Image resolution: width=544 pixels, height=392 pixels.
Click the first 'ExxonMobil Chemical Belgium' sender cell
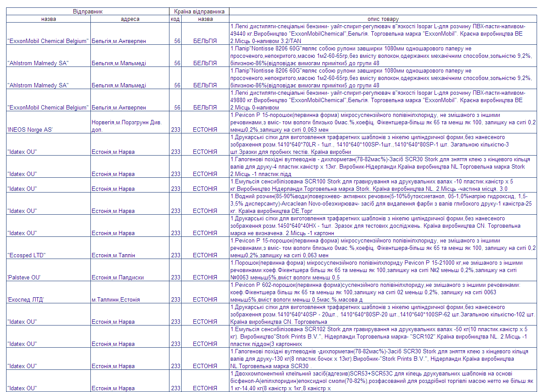coord(48,33)
